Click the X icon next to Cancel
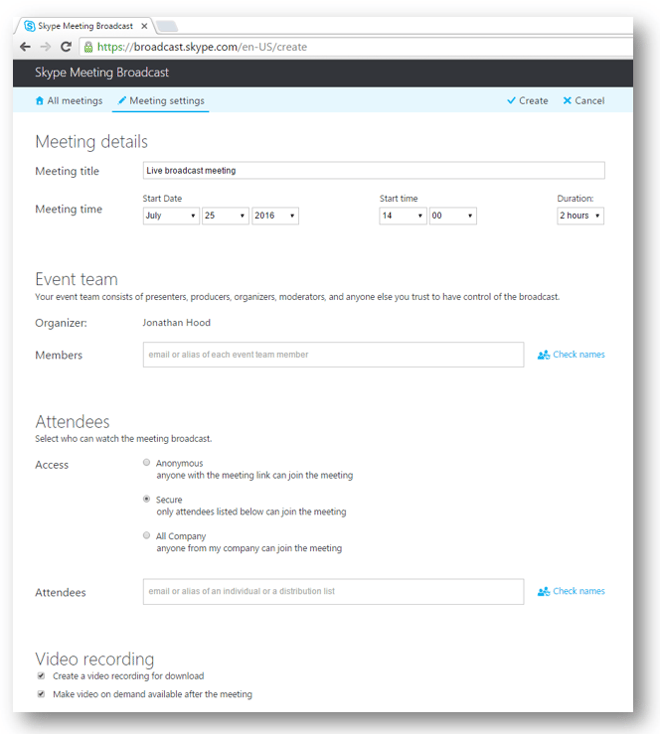The width and height of the screenshot is (660, 734). coord(567,101)
